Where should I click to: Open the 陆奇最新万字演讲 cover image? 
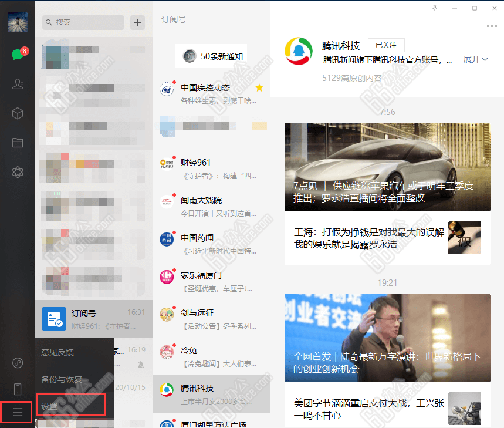[x=387, y=338]
